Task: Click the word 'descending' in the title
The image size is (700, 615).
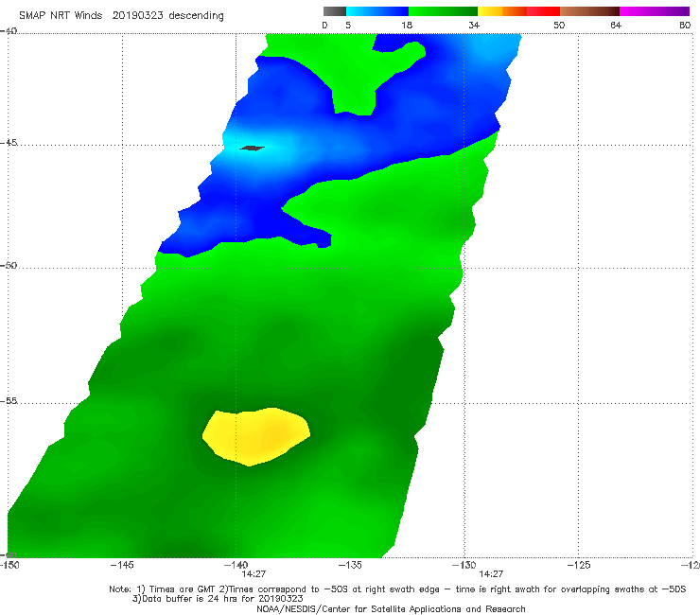Action: coord(197,16)
